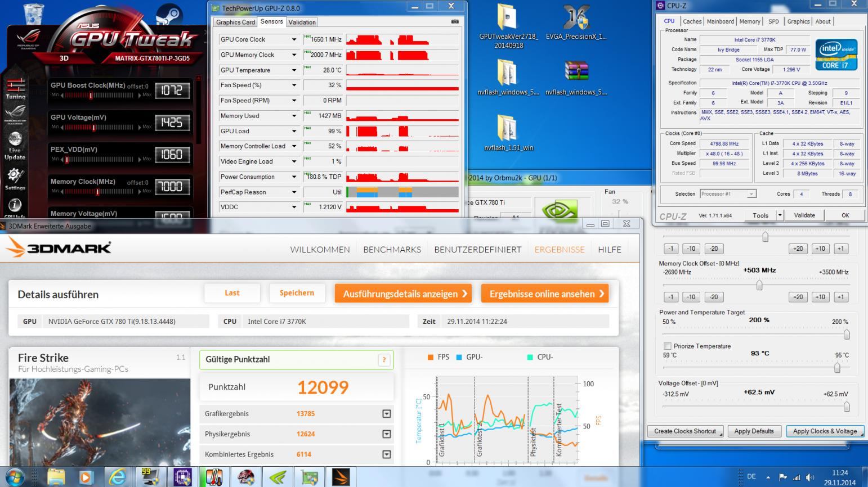Open CPU-Z Tools dropdown arrow
The image size is (868, 487).
click(780, 215)
